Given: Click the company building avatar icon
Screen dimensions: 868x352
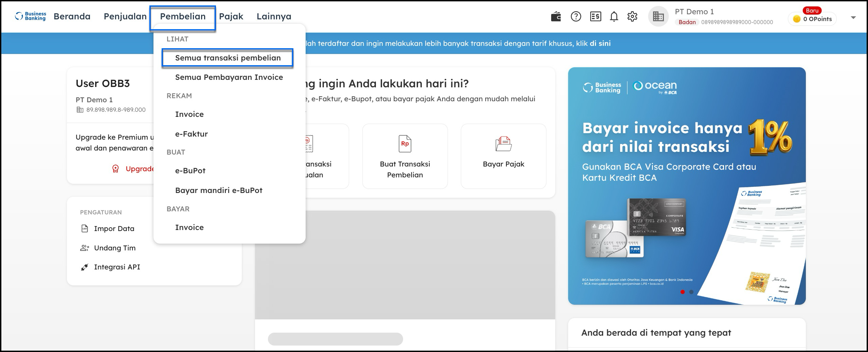Looking at the screenshot, I should [658, 16].
